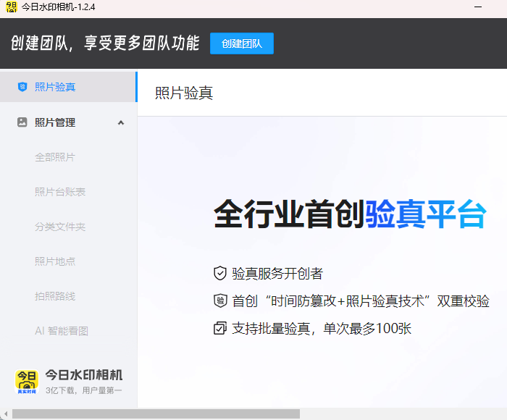Click the shield checkmark icon beside 验真服务开创者
The height and width of the screenshot is (420, 507).
coord(220,273)
